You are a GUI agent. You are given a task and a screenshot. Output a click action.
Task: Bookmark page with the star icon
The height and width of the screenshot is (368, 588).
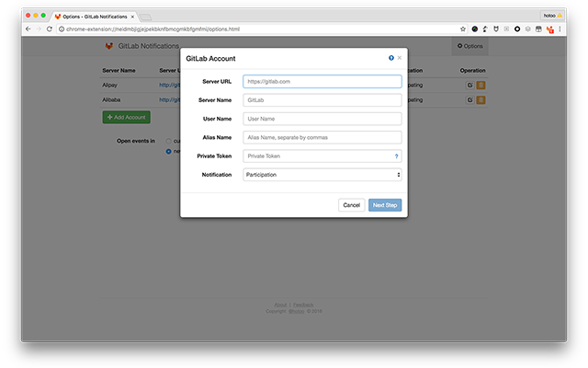[x=463, y=29]
